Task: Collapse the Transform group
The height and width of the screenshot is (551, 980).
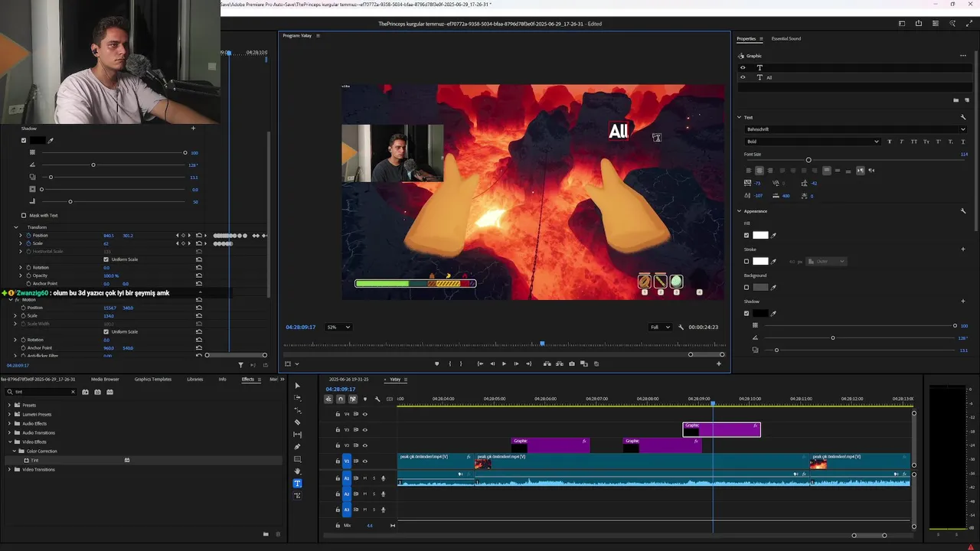Action: pyautogui.click(x=15, y=227)
